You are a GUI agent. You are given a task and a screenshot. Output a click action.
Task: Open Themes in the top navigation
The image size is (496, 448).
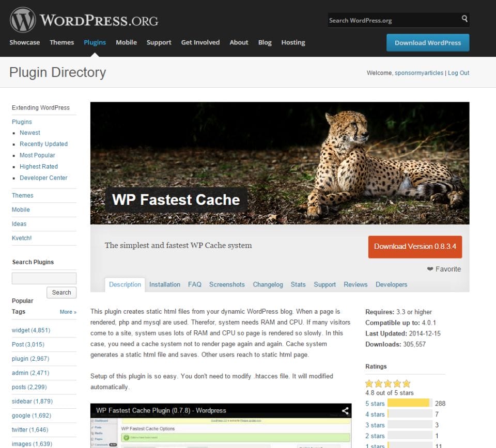[61, 42]
